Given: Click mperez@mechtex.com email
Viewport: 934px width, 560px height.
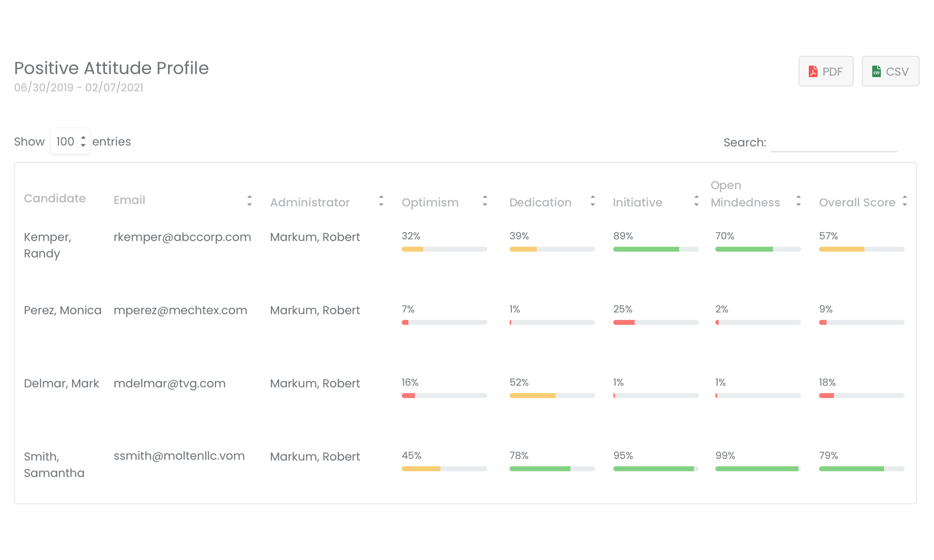Looking at the screenshot, I should [x=180, y=310].
